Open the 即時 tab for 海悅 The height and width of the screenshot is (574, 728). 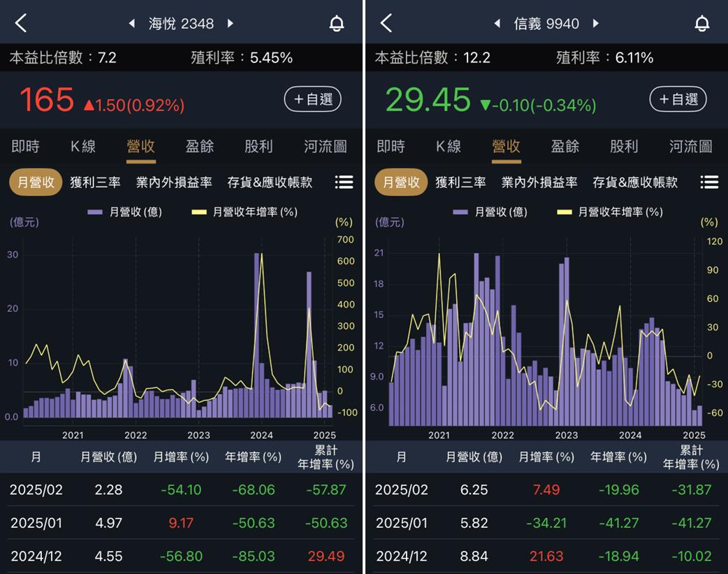(x=26, y=146)
